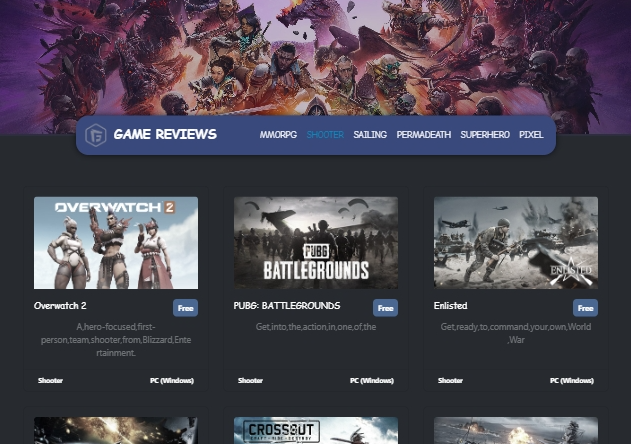Open the Crossout game cover image
The width and height of the screenshot is (631, 444).
click(x=316, y=430)
